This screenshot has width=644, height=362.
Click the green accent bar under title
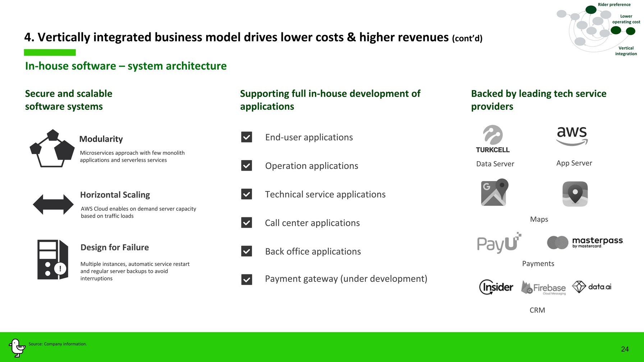coord(50,52)
